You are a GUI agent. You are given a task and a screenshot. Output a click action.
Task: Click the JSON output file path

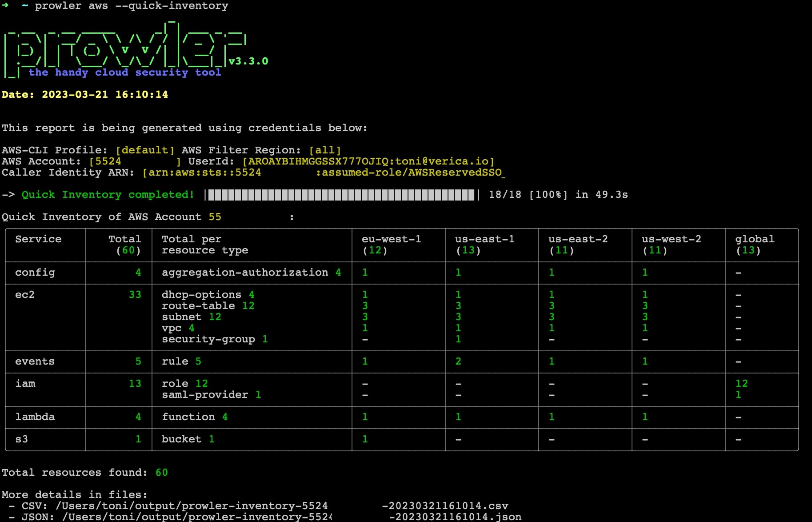[292, 517]
